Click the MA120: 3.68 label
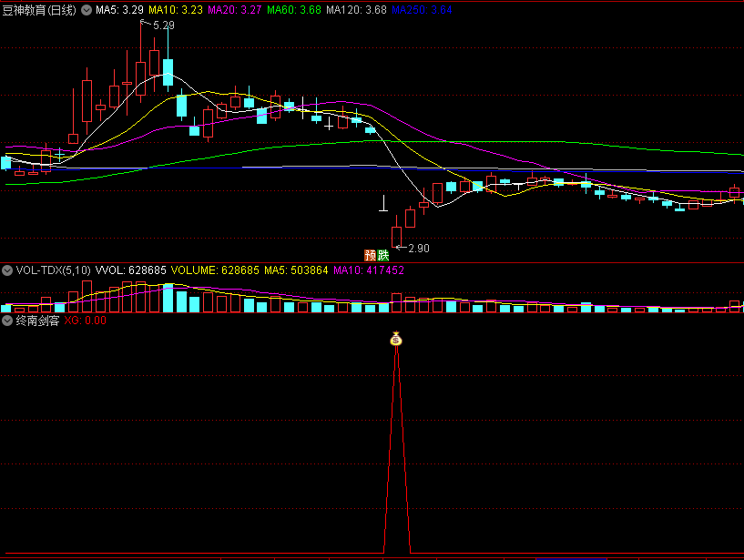This screenshot has width=744, height=560. [356, 10]
